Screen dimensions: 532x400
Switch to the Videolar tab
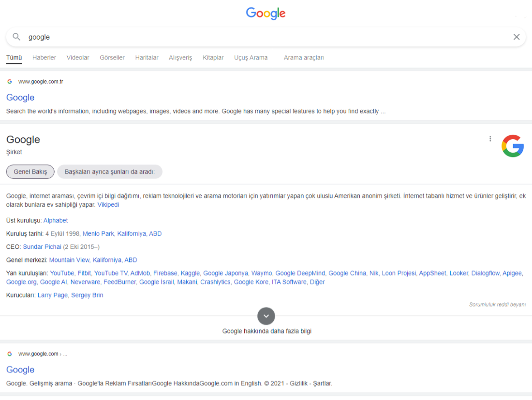78,57
